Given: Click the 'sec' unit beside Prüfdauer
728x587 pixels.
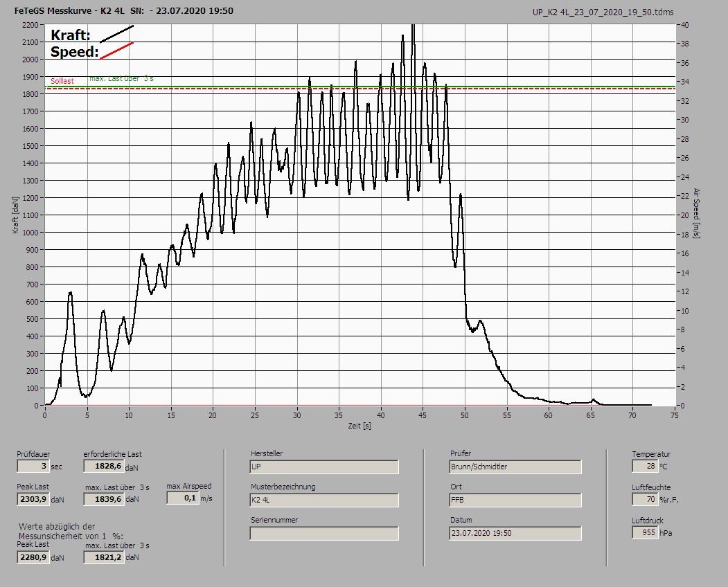Looking at the screenshot, I should tap(57, 467).
